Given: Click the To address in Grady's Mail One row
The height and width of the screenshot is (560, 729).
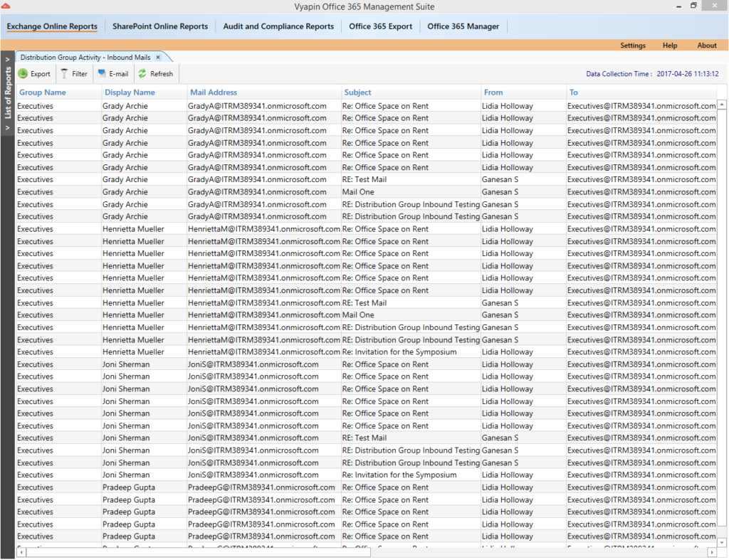Looking at the screenshot, I should click(641, 192).
